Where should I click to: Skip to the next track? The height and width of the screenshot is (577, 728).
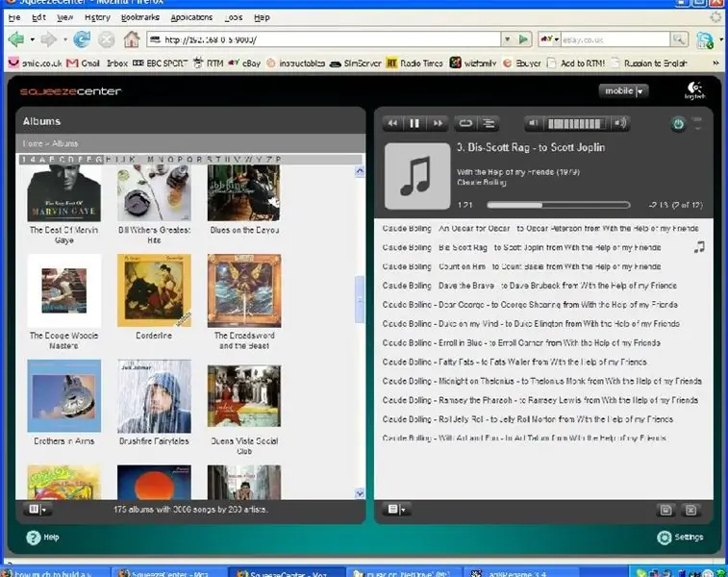click(x=438, y=123)
